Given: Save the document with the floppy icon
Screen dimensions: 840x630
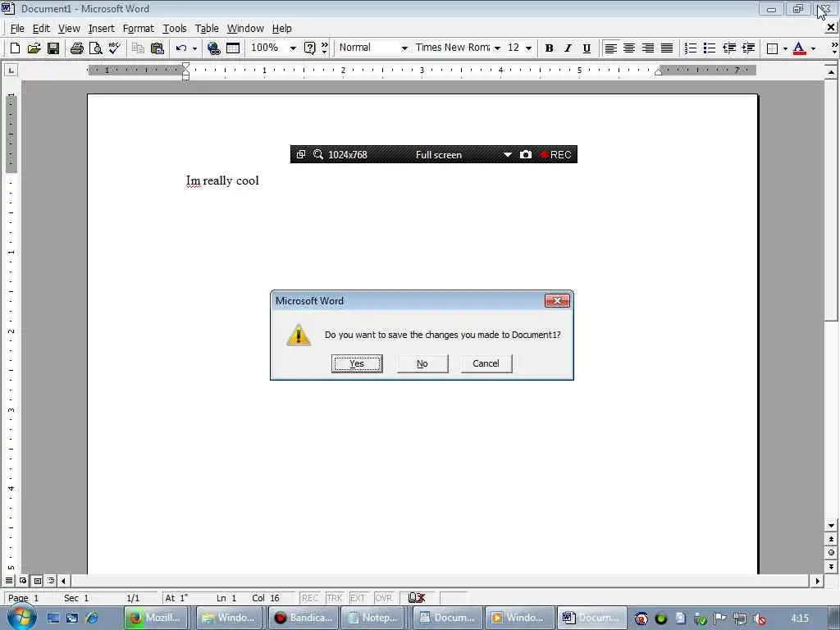Looking at the screenshot, I should (53, 48).
